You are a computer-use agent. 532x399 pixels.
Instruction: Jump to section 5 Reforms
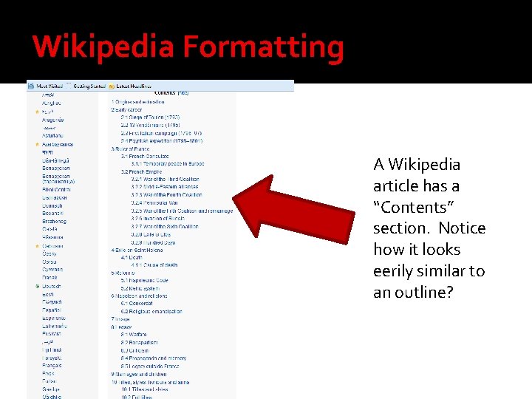pyautogui.click(x=123, y=273)
